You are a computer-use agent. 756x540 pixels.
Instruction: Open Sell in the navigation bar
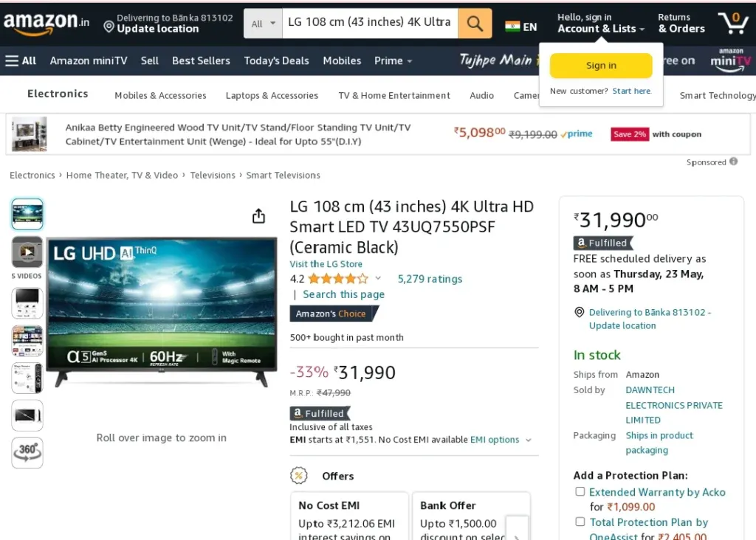[x=149, y=60]
